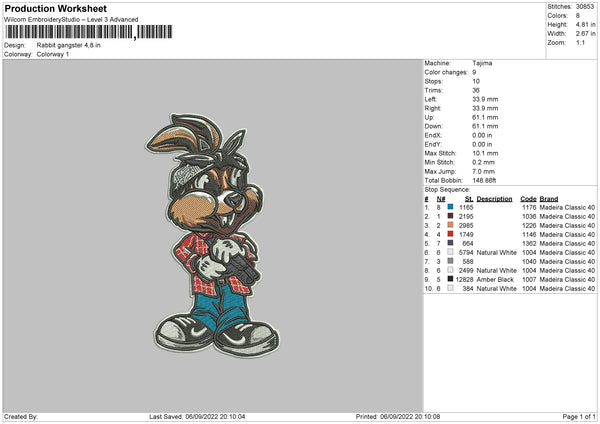The height and width of the screenshot is (424, 600).
Task: Click the Production Worksheet title
Action: [55, 8]
